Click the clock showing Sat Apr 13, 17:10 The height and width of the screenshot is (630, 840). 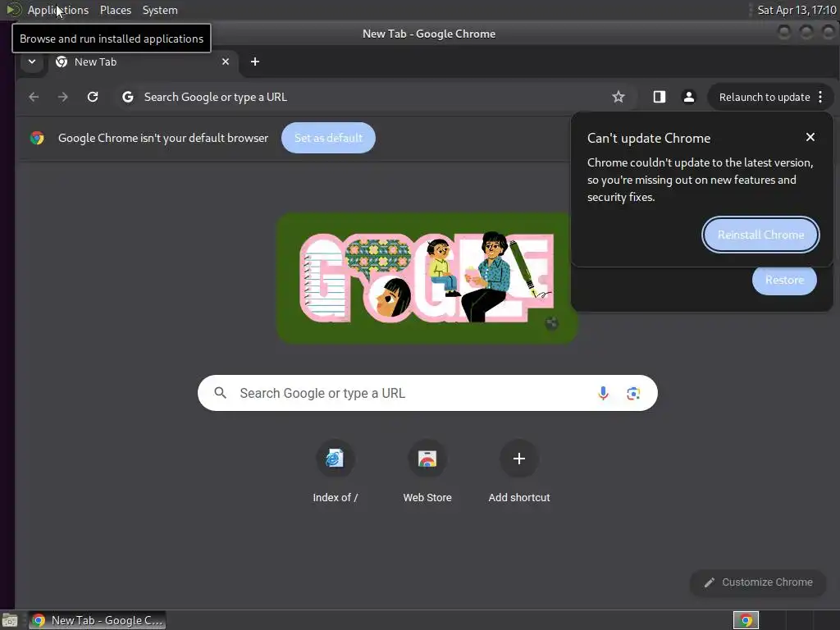pos(796,10)
